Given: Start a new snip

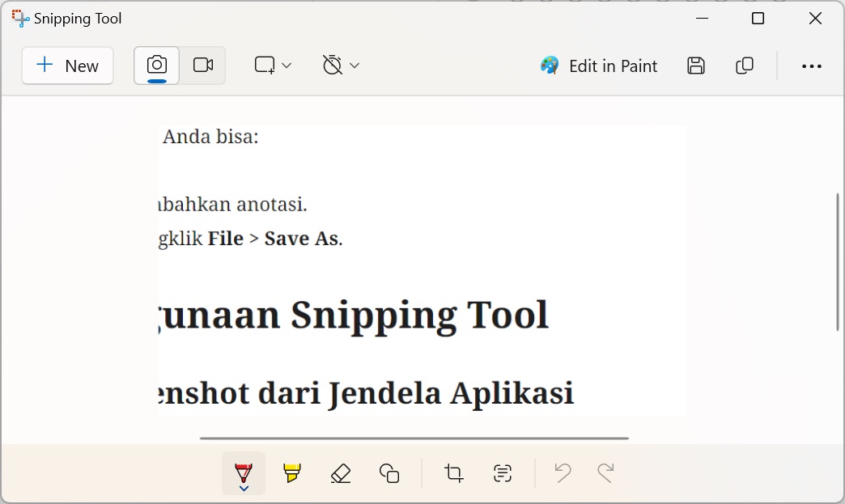Looking at the screenshot, I should (67, 66).
